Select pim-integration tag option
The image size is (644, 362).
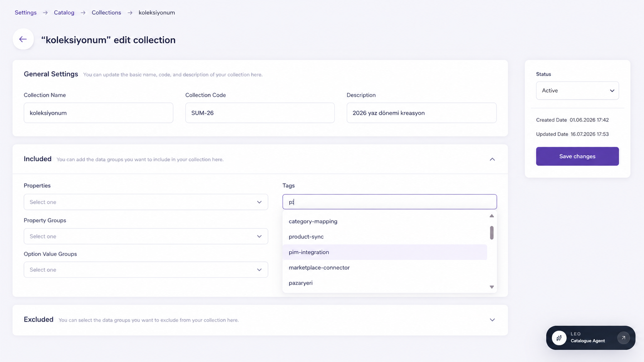tap(385, 252)
